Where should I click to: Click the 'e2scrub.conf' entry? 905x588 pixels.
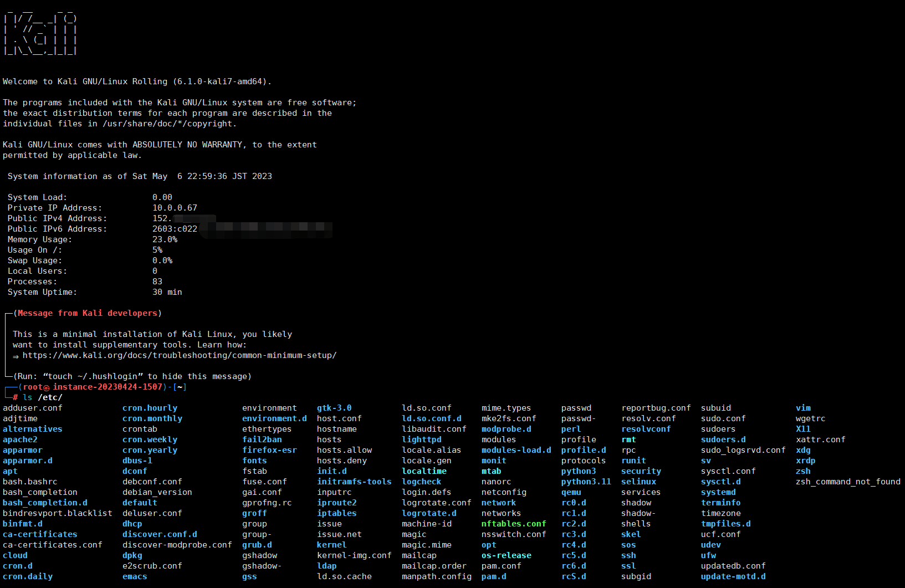pyautogui.click(x=152, y=566)
